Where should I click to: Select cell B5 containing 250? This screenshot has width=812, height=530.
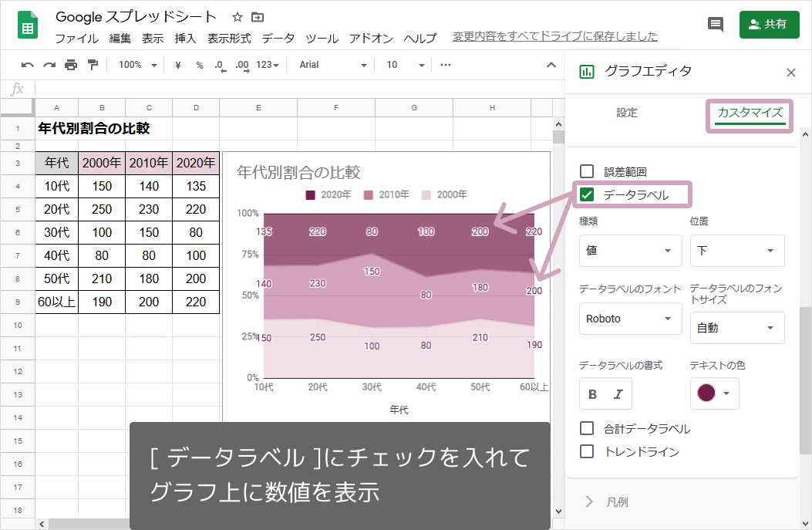coord(103,209)
